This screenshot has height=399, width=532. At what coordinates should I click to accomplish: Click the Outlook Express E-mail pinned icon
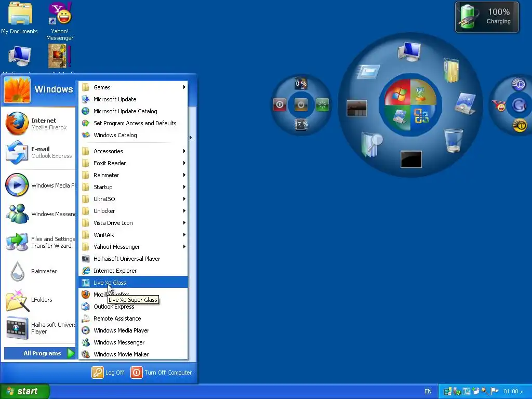[x=17, y=152]
